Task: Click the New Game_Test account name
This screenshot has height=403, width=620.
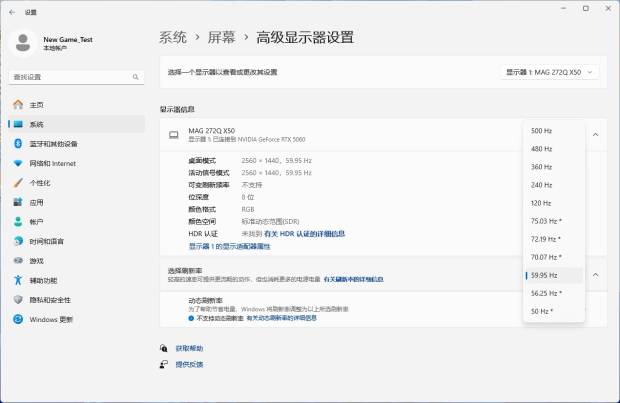Action: coord(68,40)
